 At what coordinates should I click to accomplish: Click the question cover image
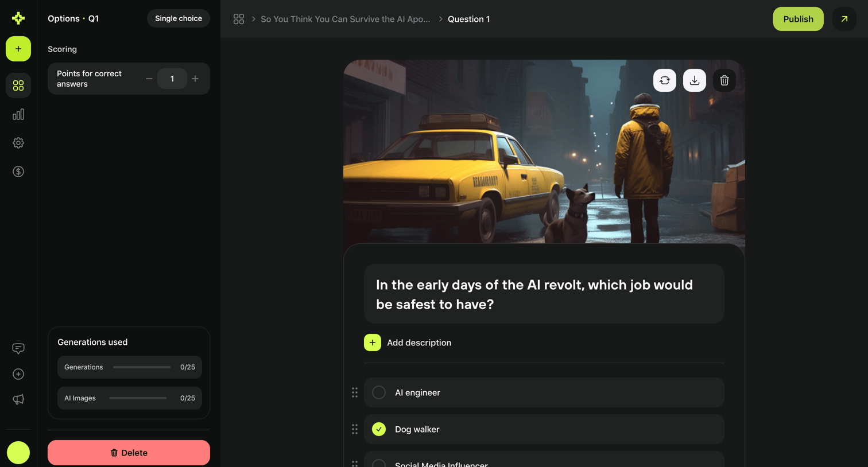[544, 151]
